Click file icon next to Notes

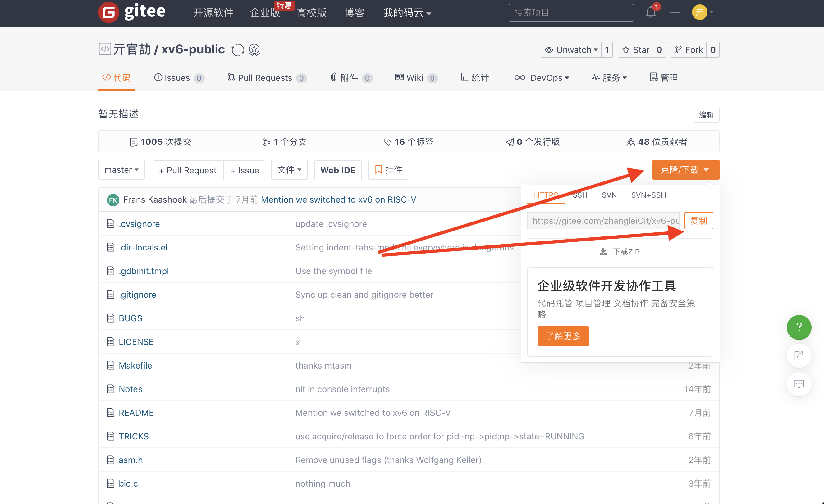click(110, 389)
